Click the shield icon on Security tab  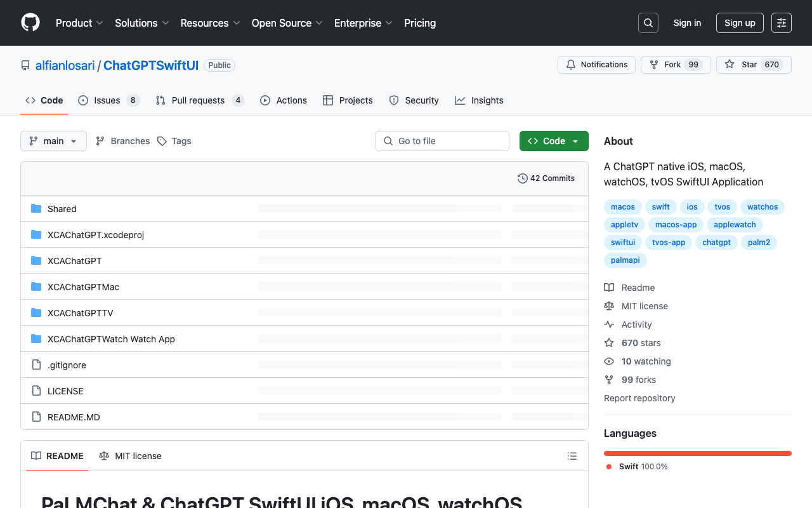pyautogui.click(x=394, y=100)
